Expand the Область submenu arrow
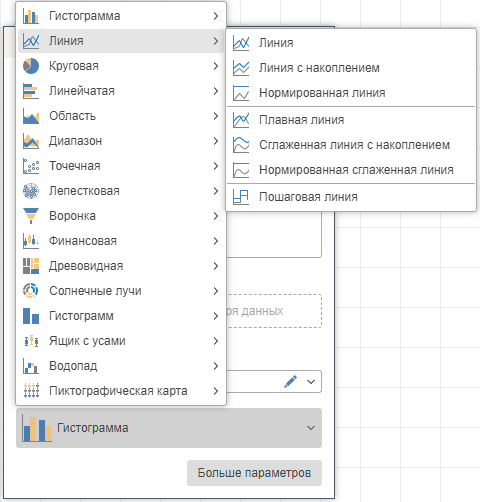The width and height of the screenshot is (480, 502). (x=216, y=116)
